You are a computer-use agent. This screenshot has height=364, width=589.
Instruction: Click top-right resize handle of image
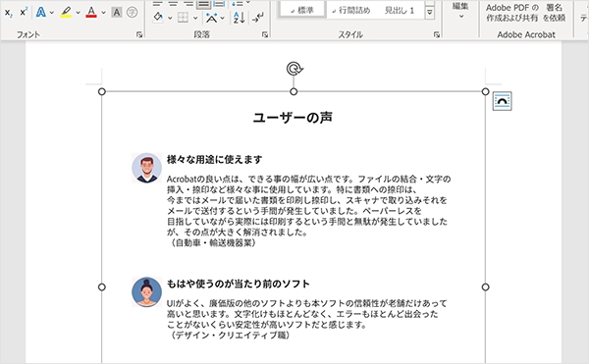coord(485,91)
